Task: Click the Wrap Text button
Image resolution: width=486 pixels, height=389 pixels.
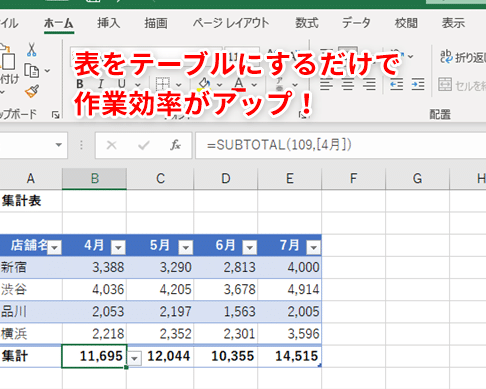Action: (x=463, y=57)
